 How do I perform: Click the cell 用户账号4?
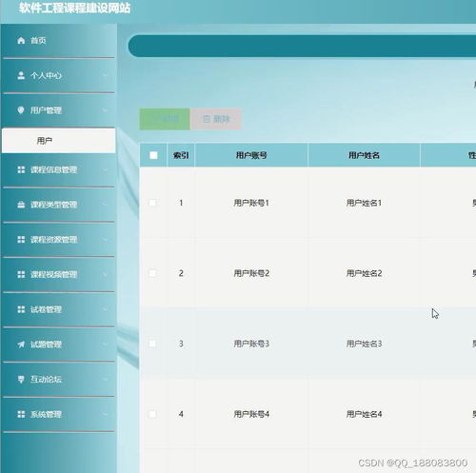tap(251, 414)
